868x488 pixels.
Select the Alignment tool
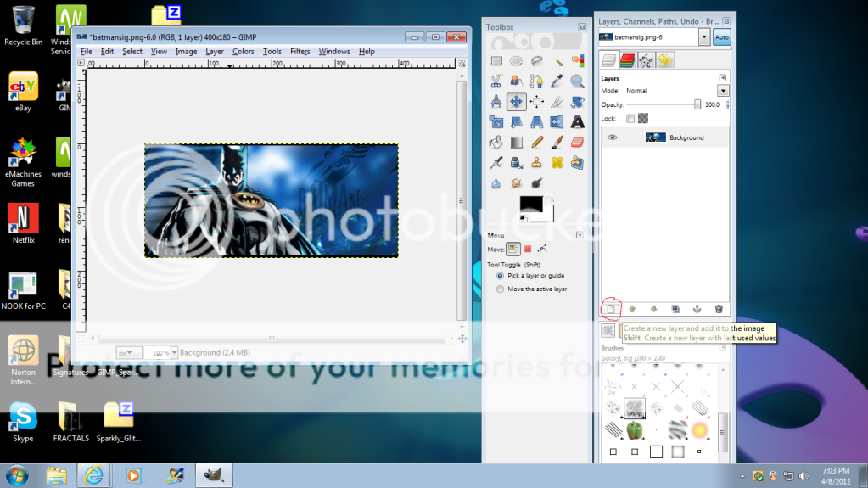tap(536, 102)
